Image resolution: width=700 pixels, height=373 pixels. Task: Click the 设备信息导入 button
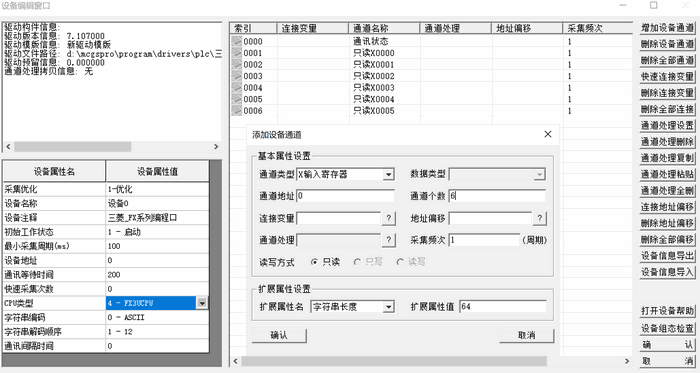point(667,272)
